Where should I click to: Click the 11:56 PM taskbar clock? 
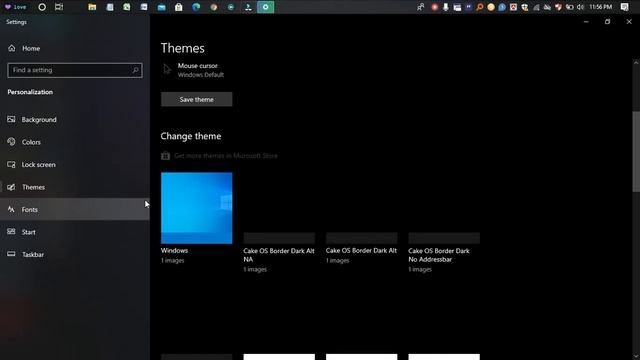coord(600,7)
